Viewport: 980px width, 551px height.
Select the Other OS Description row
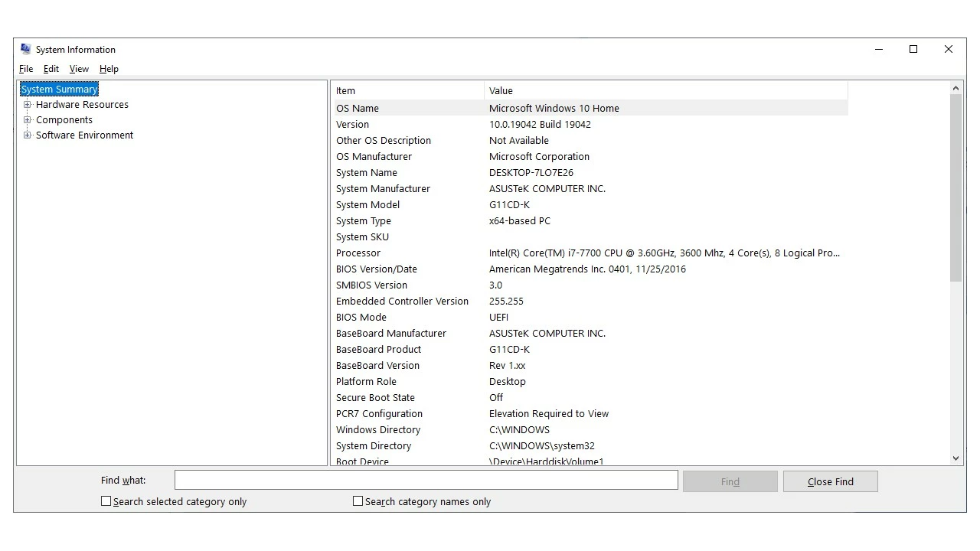pos(590,140)
